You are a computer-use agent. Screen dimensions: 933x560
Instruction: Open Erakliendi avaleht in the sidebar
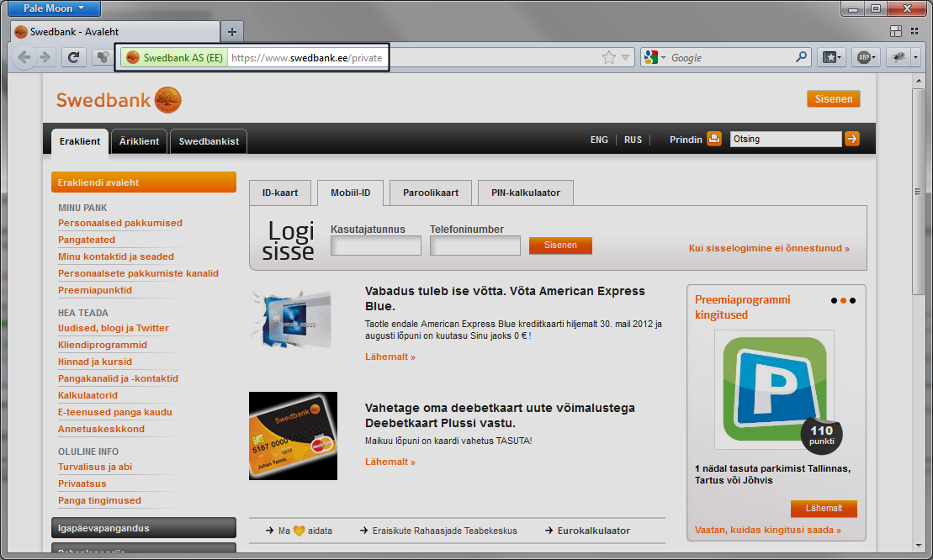[x=143, y=182]
